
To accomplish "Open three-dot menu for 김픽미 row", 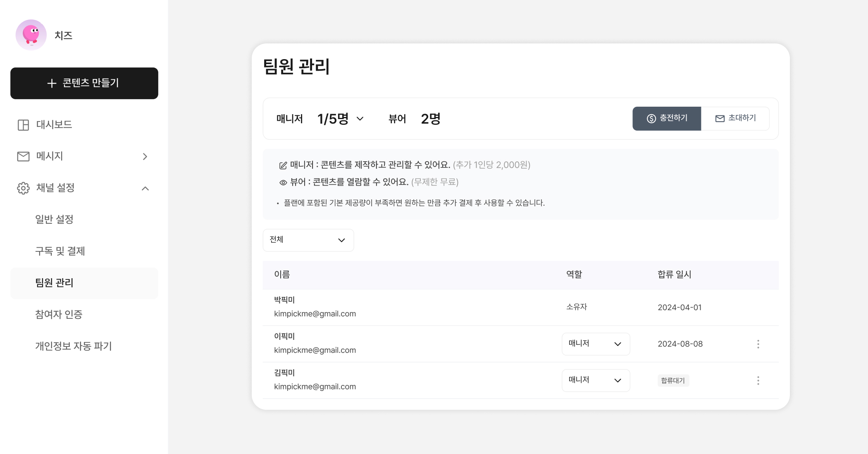I will coord(758,380).
